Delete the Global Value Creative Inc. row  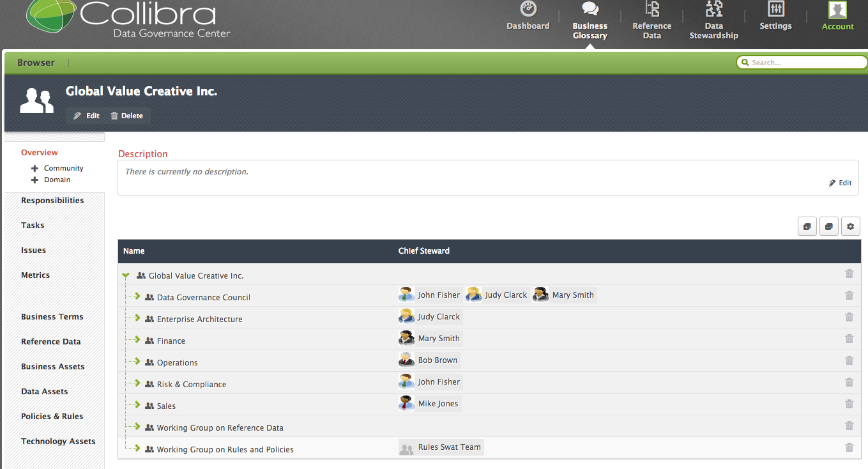[x=849, y=273]
